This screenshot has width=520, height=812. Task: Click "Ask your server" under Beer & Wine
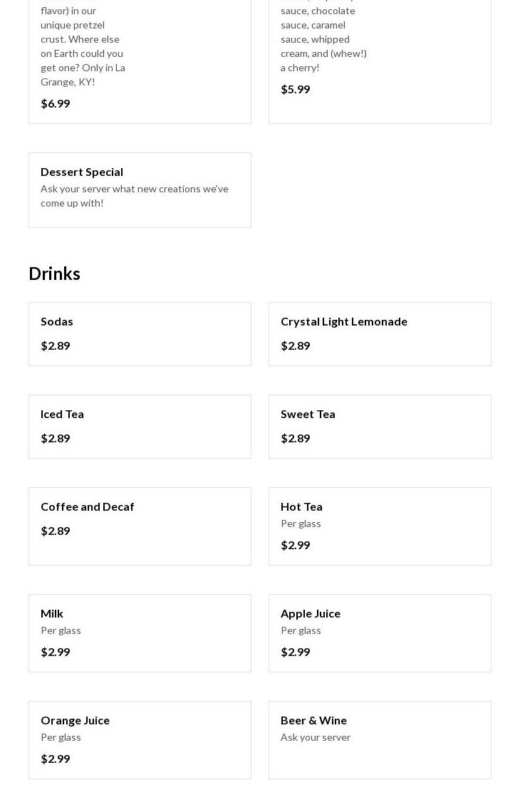pos(316,737)
